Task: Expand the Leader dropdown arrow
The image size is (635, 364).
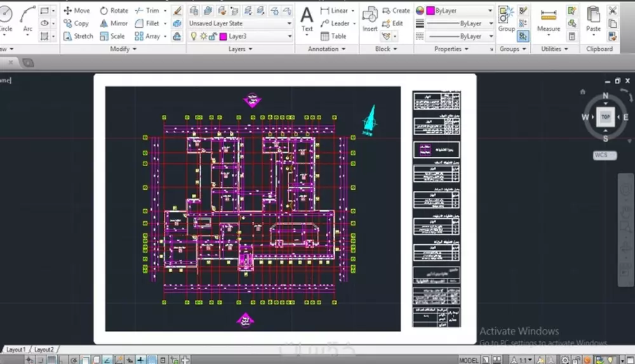Action: coord(354,23)
